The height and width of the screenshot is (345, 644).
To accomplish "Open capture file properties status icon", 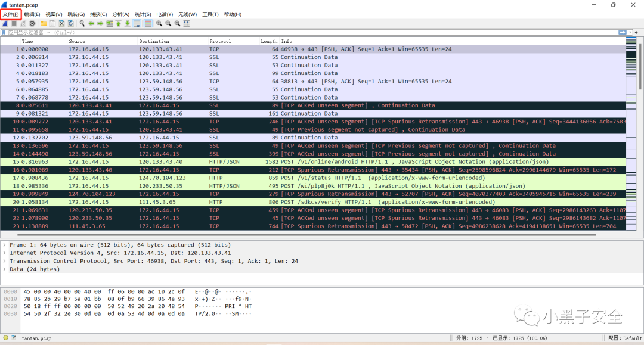I will click(14, 338).
